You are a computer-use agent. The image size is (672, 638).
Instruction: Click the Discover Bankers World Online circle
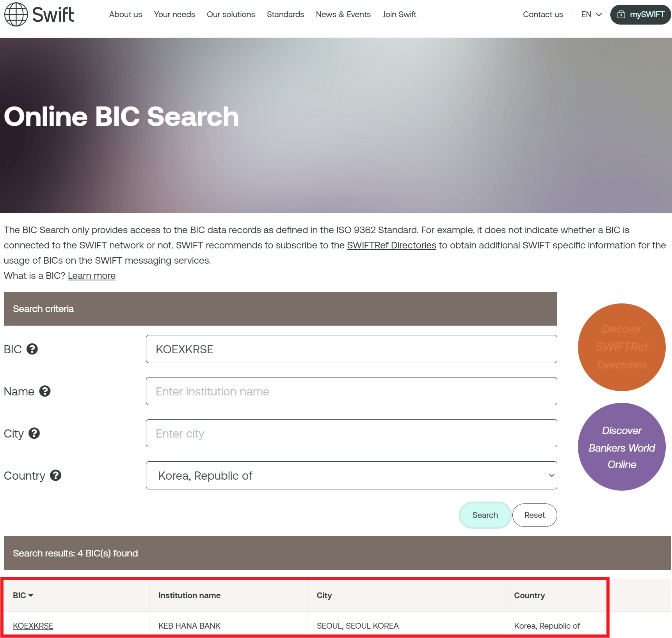coord(622,447)
